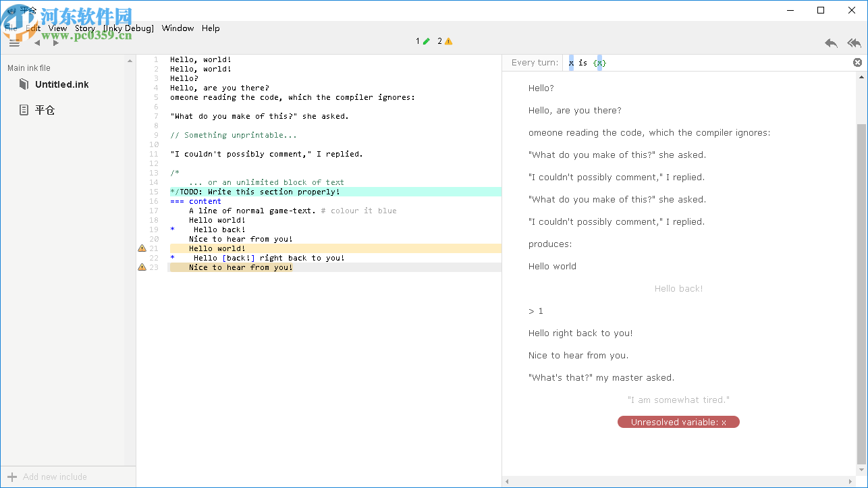Choose the Hello back! story choice
Viewport: 868px width, 488px height.
[x=678, y=289]
